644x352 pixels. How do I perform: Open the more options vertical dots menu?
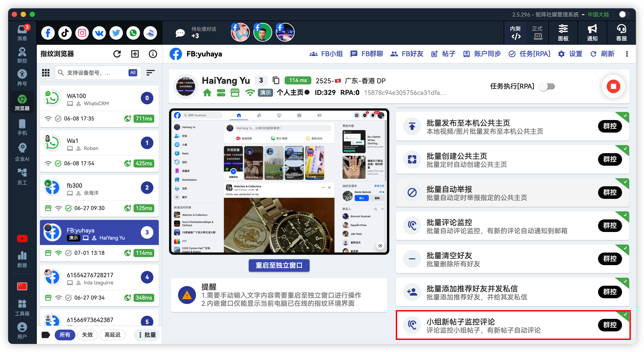pos(627,54)
